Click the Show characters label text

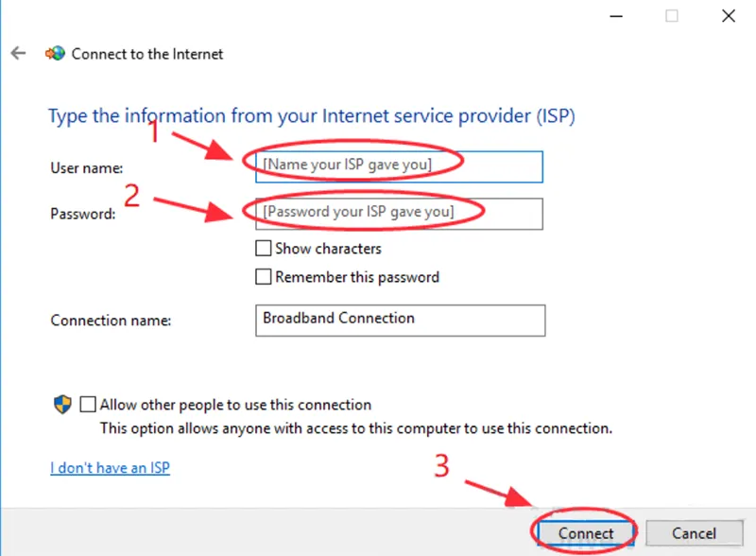(x=324, y=249)
